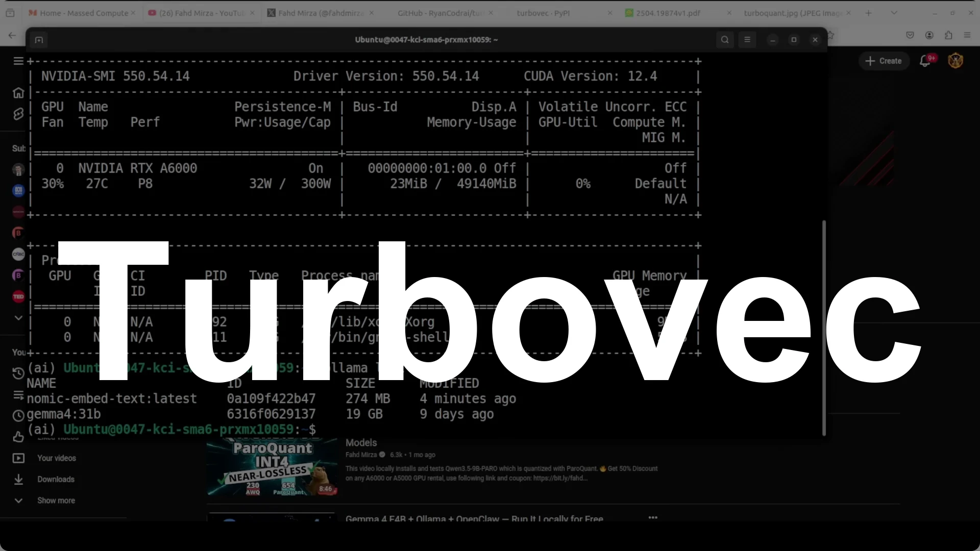The image size is (980, 551).
Task: Expand more subscriptions chevron
Action: (x=18, y=318)
